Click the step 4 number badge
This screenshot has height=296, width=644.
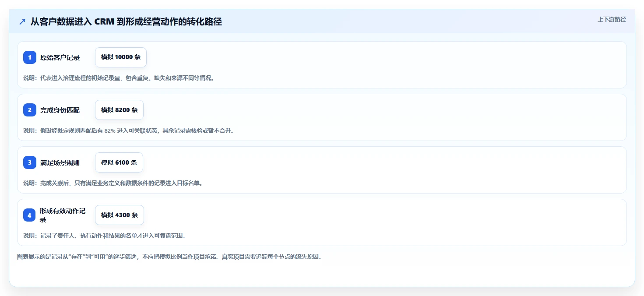coord(29,215)
